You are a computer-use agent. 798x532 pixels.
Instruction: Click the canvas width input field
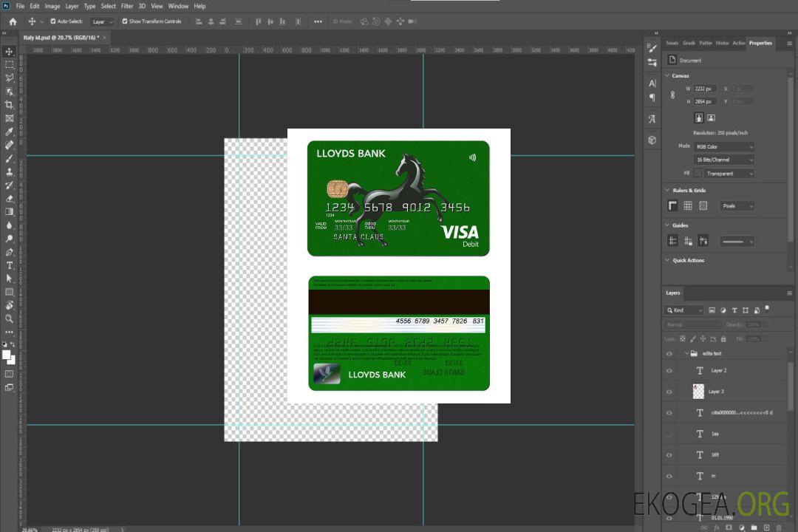(706, 89)
